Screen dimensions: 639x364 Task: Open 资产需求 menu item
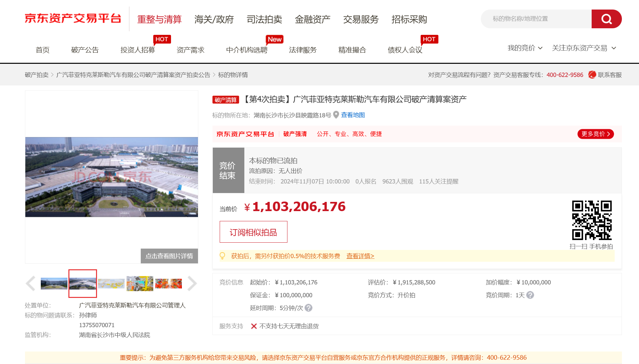coord(191,50)
